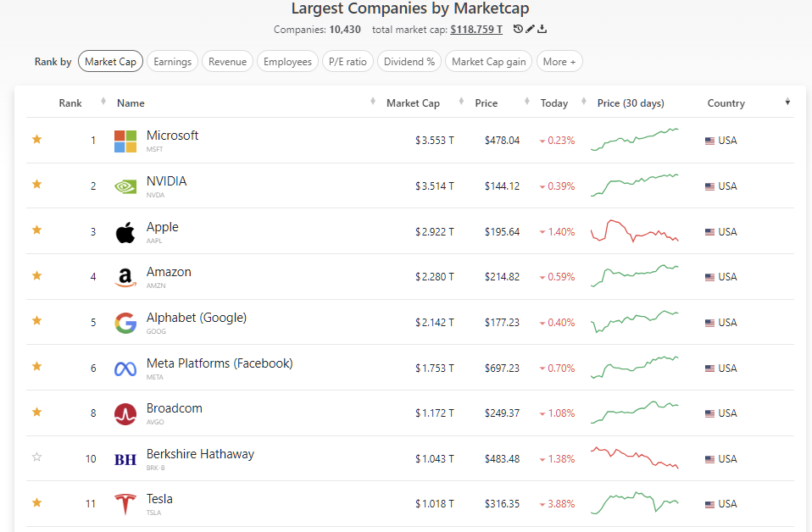The width and height of the screenshot is (812, 532).
Task: Click the Apple company logo
Action: pos(125,231)
